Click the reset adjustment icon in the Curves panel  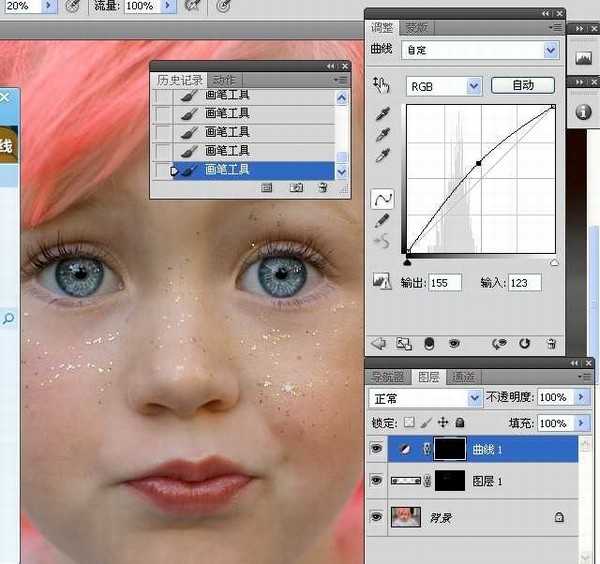pos(525,343)
